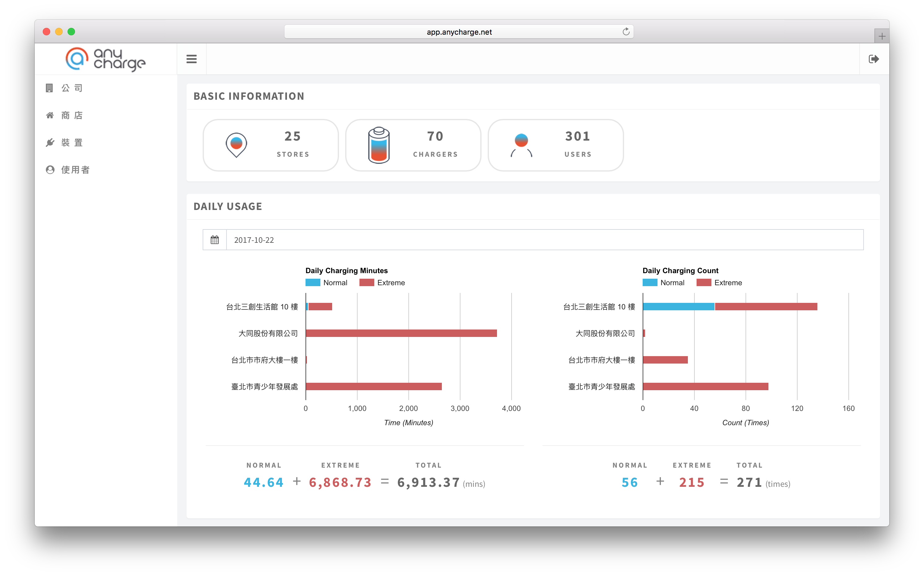Click the 商店 sidebar icon
This screenshot has width=924, height=576.
point(51,115)
